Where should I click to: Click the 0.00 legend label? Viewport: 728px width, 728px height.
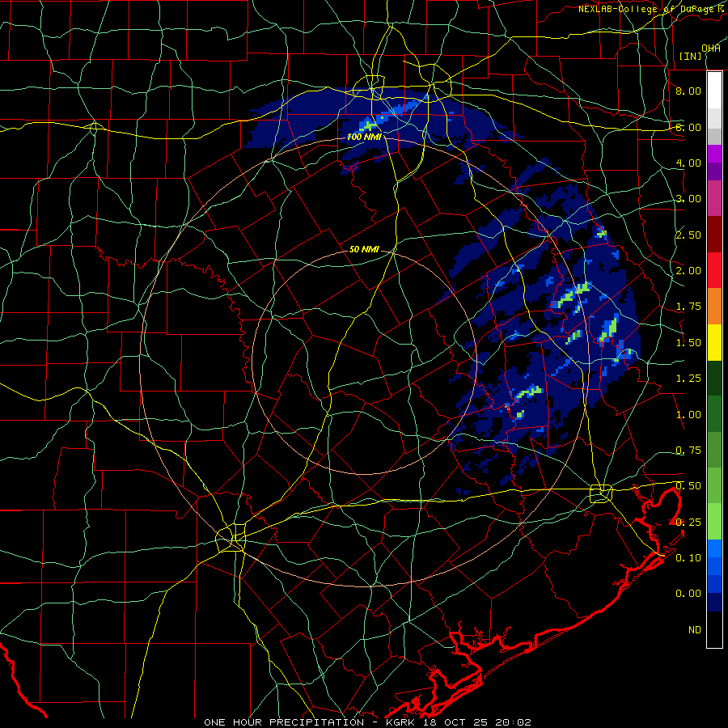pos(688,594)
